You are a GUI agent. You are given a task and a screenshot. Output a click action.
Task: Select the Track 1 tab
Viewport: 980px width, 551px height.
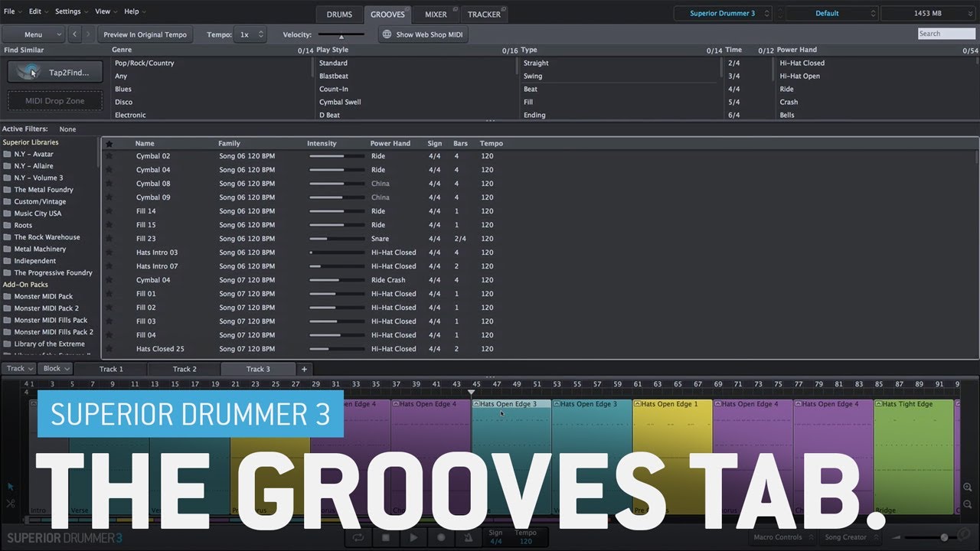(111, 369)
